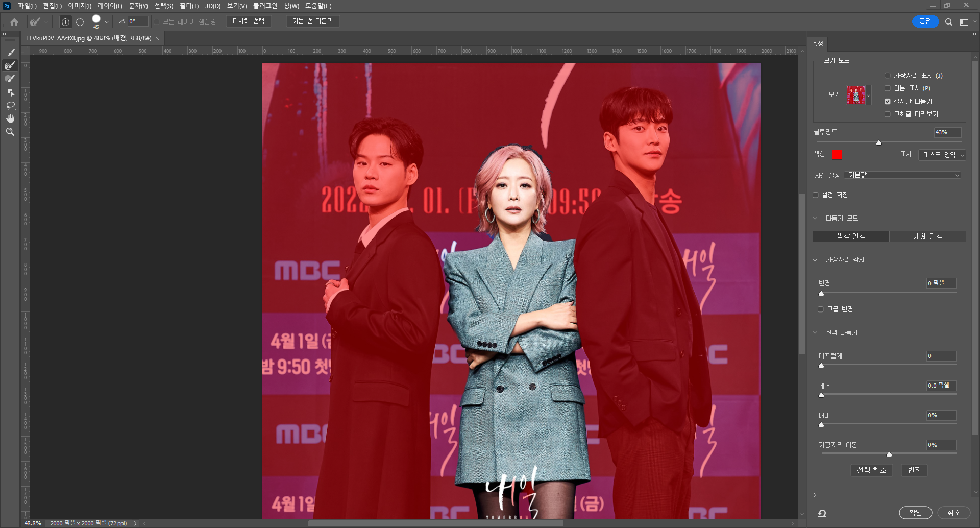
Task: Select the Brush tool in toolbar
Action: coord(10,79)
